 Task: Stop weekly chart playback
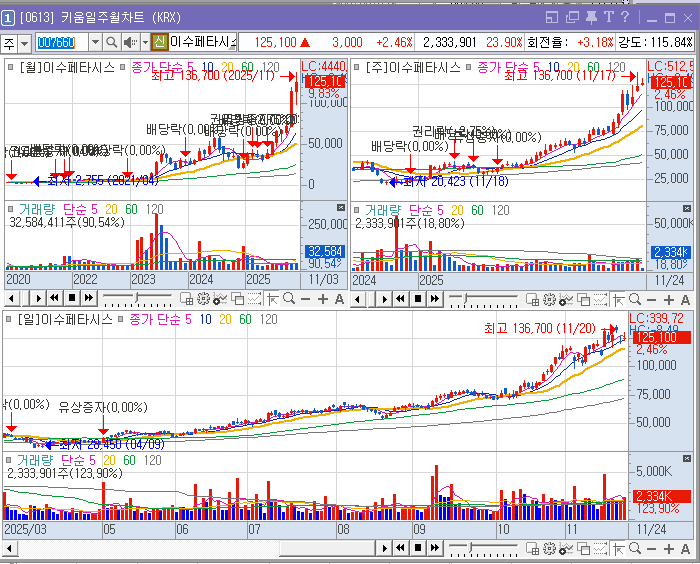pos(418,299)
